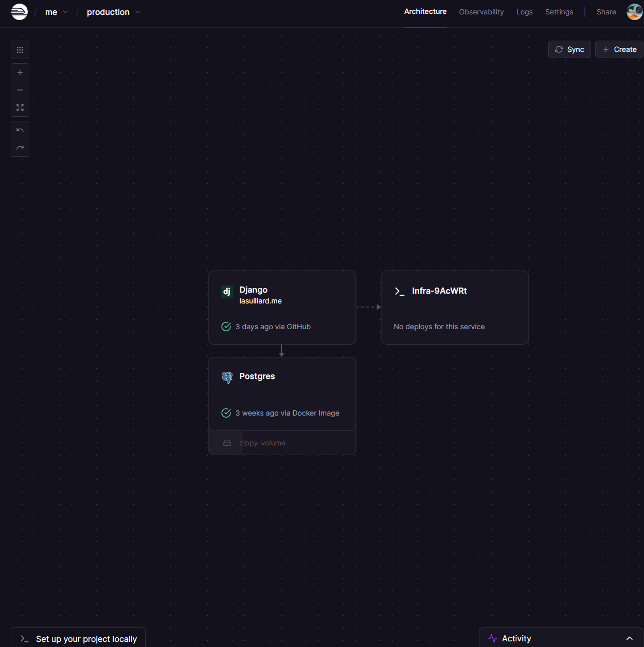Zoom out on the canvas
644x647 pixels.
(20, 90)
